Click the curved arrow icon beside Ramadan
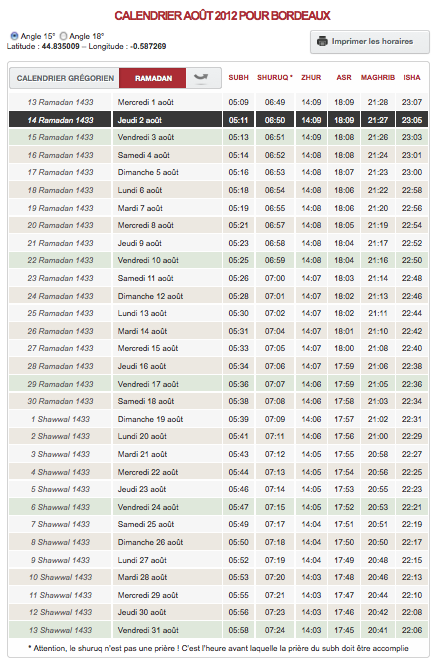The height and width of the screenshot is (660, 435). pyautogui.click(x=201, y=78)
